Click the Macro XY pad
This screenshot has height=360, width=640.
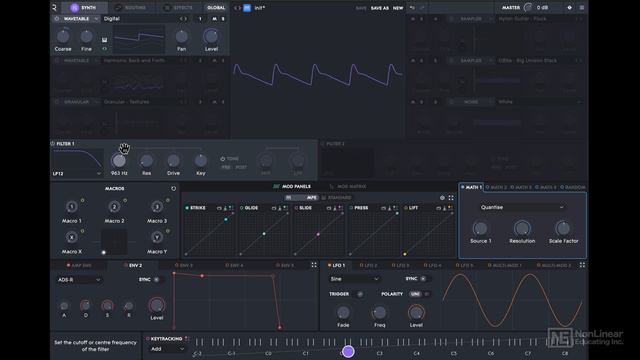coord(114,242)
